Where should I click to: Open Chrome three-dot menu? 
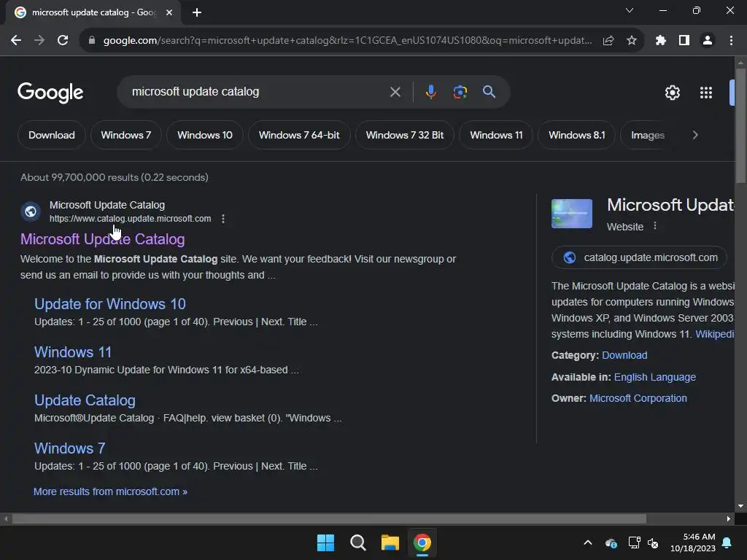pos(731,41)
